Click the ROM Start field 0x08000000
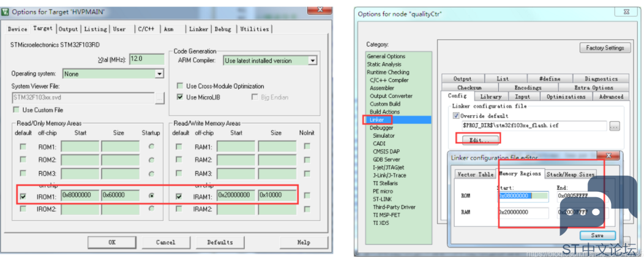 tap(523, 196)
